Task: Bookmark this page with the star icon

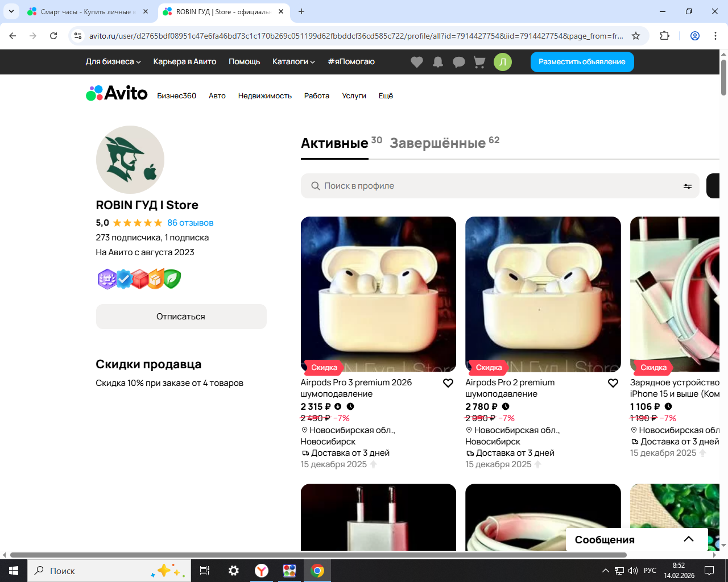Action: (636, 36)
